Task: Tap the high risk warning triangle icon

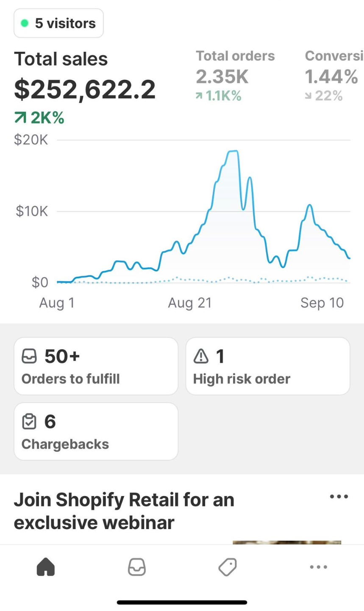Action: 201,356
